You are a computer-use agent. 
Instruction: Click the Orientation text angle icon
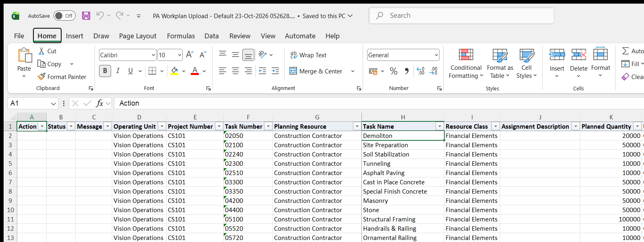click(x=262, y=54)
